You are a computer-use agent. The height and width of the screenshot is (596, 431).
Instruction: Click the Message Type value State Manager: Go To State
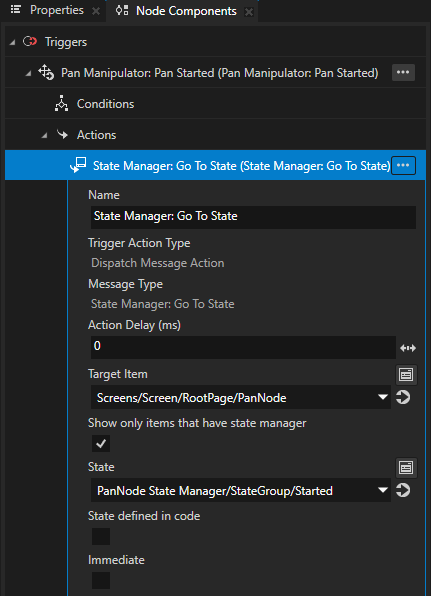(x=163, y=304)
